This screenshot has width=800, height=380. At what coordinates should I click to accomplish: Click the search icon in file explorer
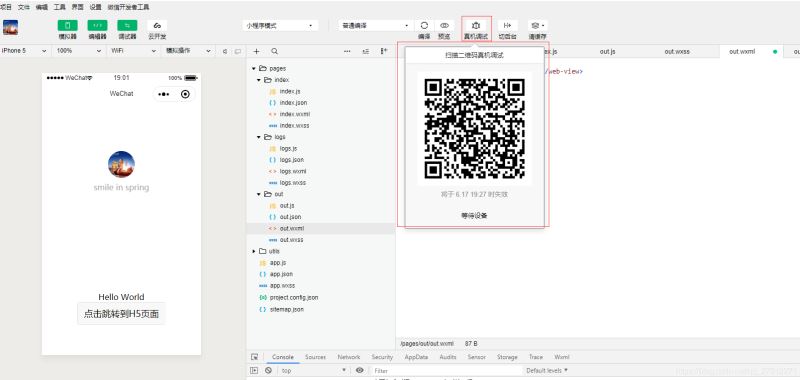[274, 52]
